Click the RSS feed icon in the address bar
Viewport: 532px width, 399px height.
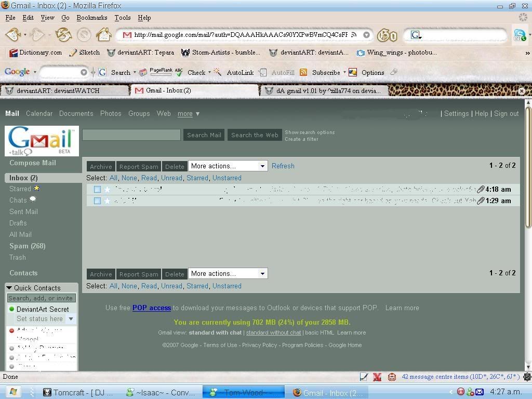[354, 35]
